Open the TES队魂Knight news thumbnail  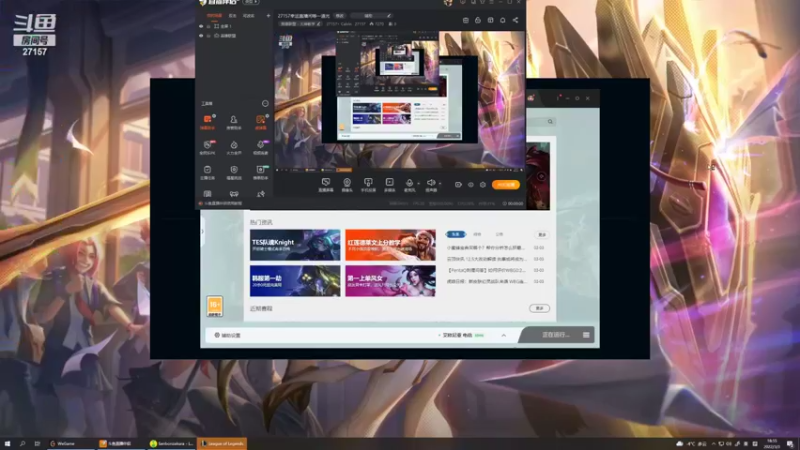point(295,245)
